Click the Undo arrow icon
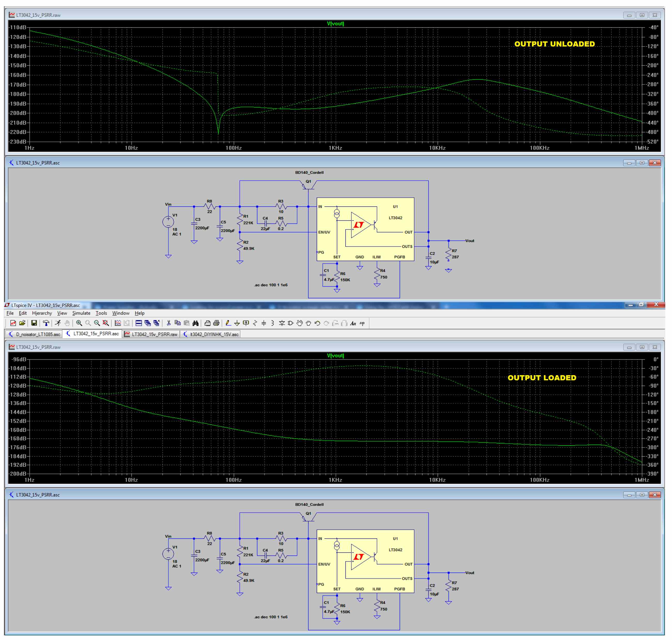The image size is (672, 640). click(317, 323)
